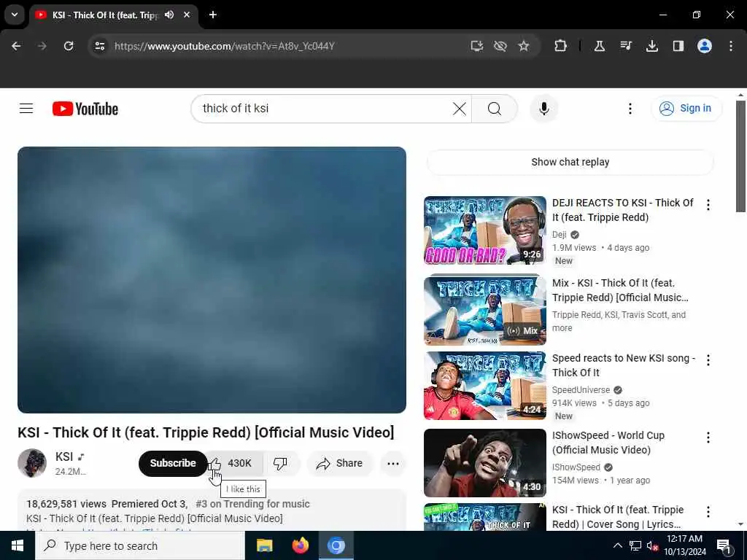
Task: Open Deji channel link
Action: (560, 234)
